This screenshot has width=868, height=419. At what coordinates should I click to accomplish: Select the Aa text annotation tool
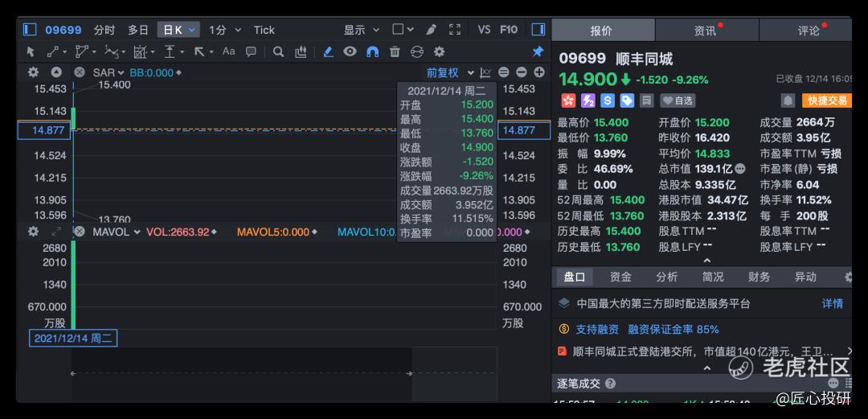tap(228, 51)
